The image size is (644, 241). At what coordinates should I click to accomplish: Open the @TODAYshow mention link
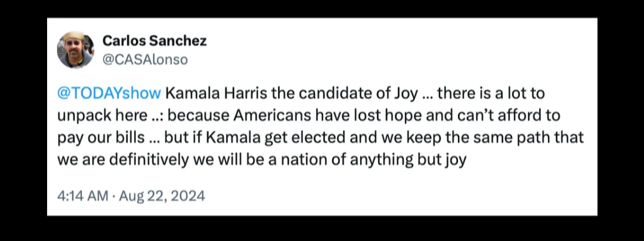point(109,94)
